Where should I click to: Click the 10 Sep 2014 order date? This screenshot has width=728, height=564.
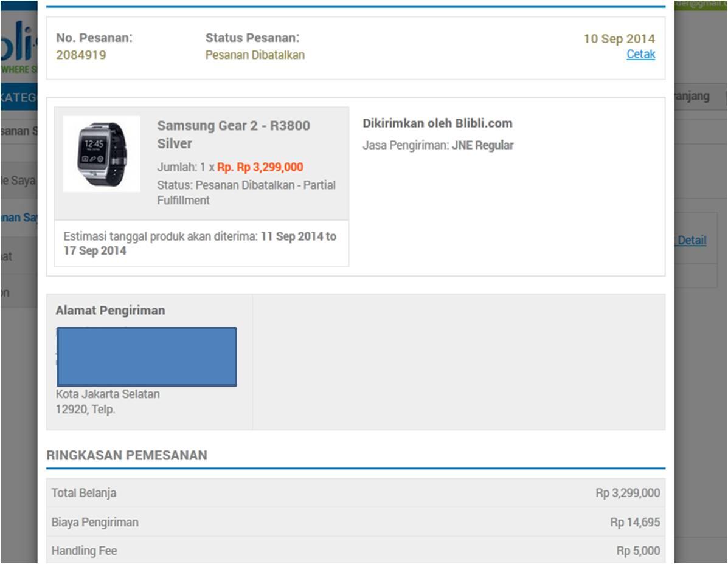tap(619, 38)
